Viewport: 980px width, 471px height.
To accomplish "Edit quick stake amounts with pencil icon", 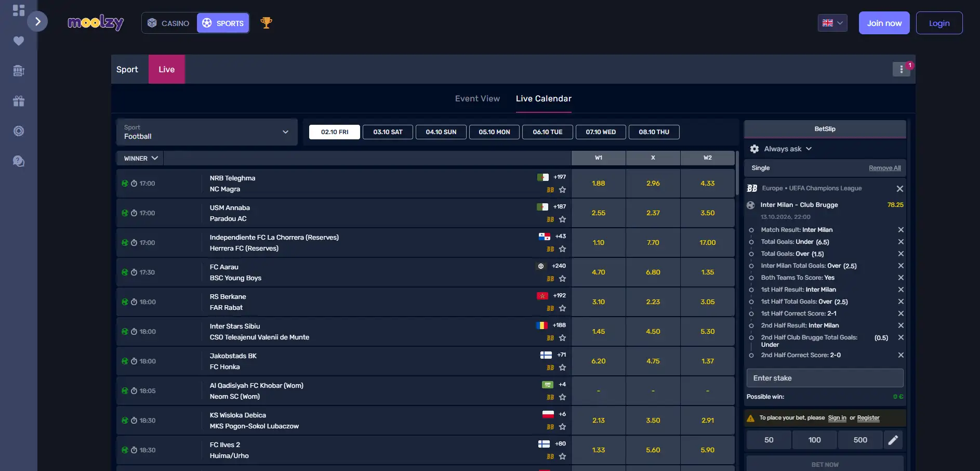I will pos(893,440).
